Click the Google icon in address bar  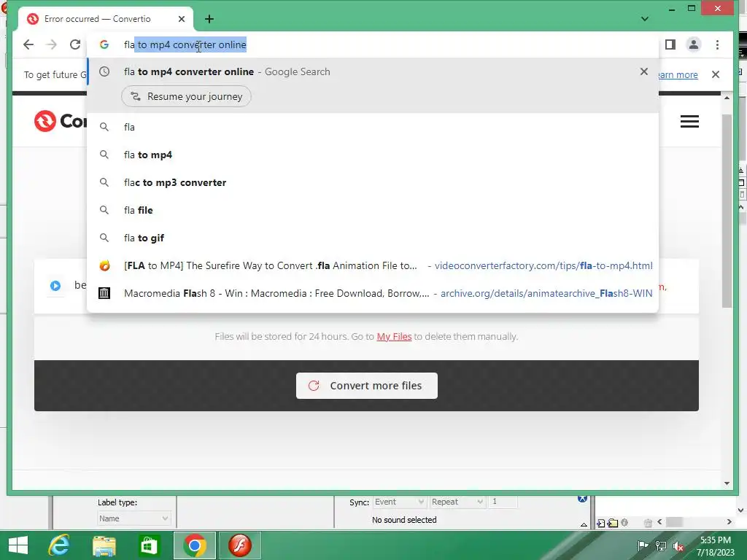point(104,44)
